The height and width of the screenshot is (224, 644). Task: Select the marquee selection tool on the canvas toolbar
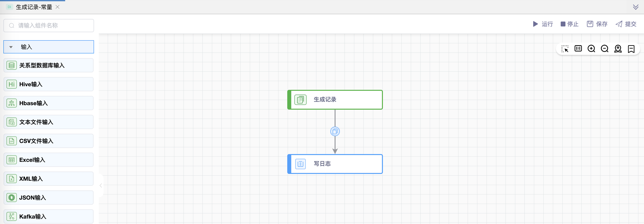pos(565,49)
